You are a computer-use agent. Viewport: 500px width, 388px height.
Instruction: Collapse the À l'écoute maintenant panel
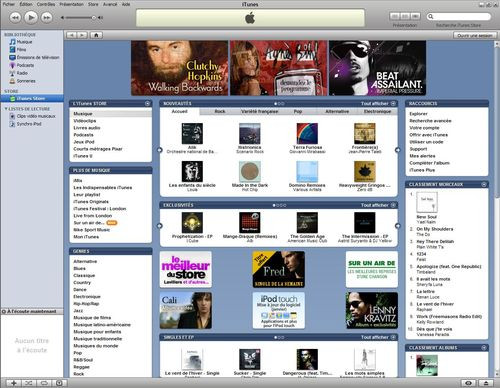pos(4,311)
